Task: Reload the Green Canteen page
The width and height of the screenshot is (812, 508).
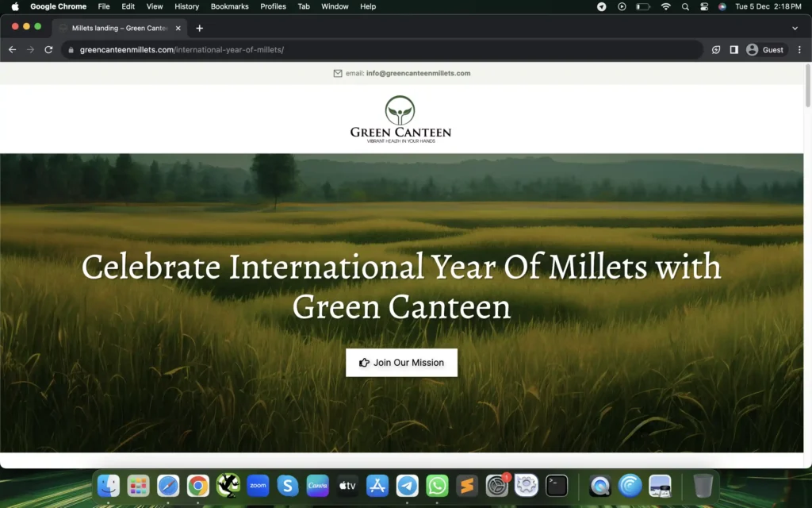Action: pyautogui.click(x=48, y=50)
